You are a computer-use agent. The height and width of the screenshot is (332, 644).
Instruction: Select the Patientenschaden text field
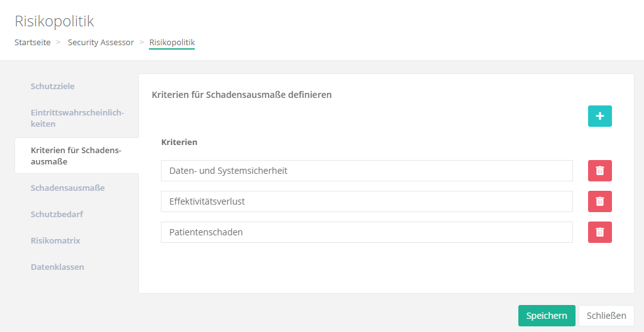(x=366, y=232)
